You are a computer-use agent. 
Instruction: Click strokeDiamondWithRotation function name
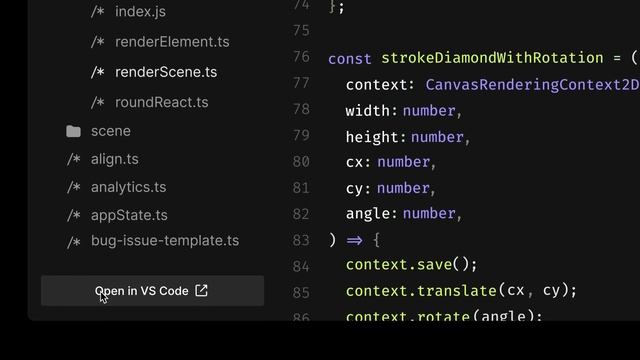tap(492, 58)
